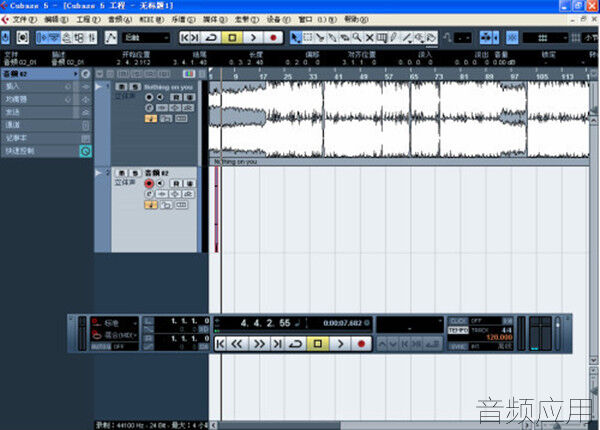Solo the 音频 02 track
Viewport: 600px width, 430px height.
click(x=135, y=173)
